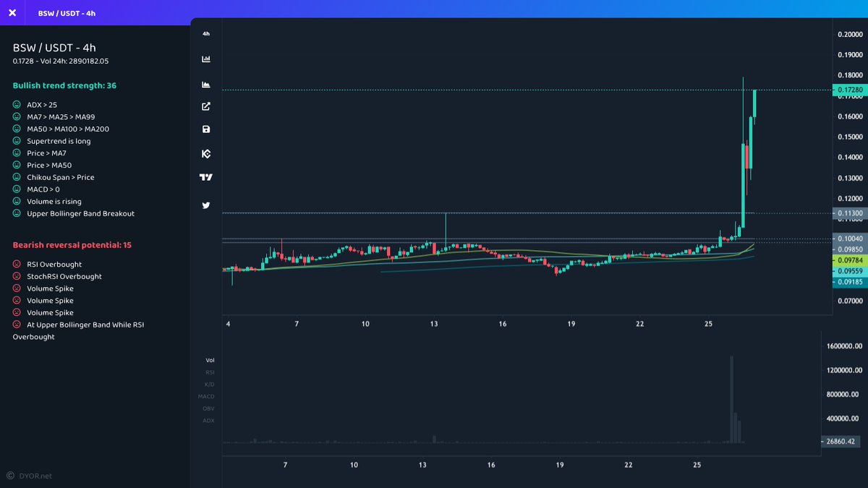Click the Bullish trend strength: 36 heading
The image size is (868, 488).
coord(64,85)
